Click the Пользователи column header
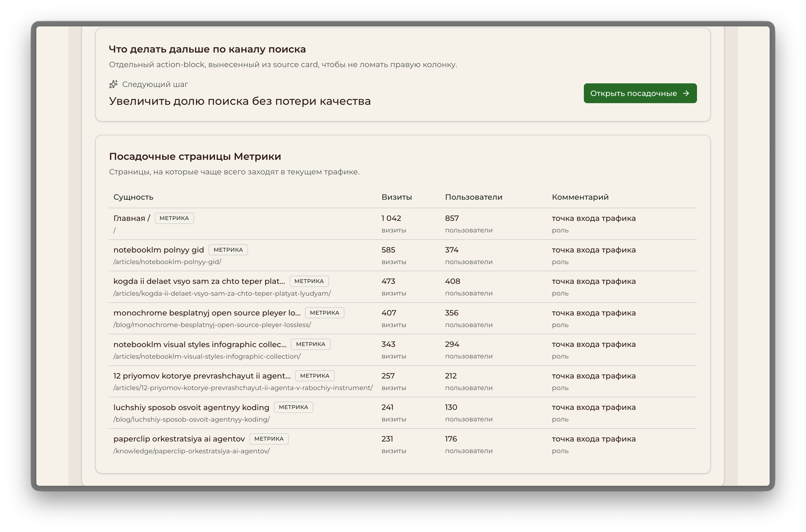Viewport: 806px width, 532px height. (x=474, y=197)
